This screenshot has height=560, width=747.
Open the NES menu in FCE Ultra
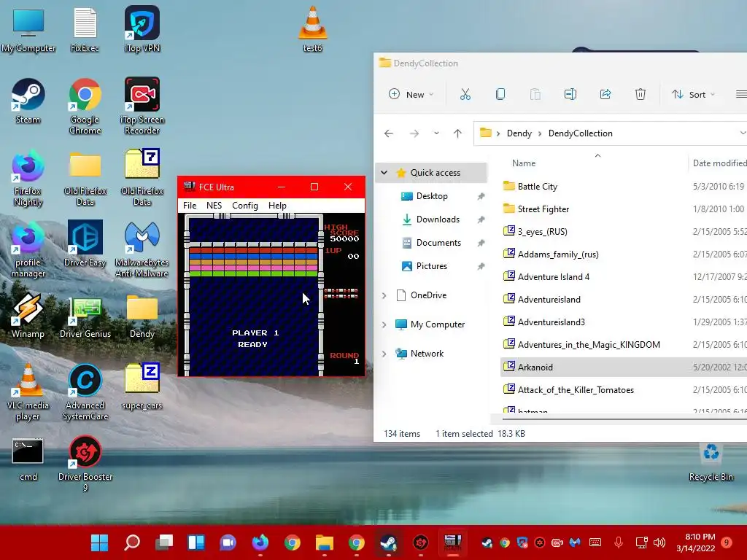click(x=214, y=205)
